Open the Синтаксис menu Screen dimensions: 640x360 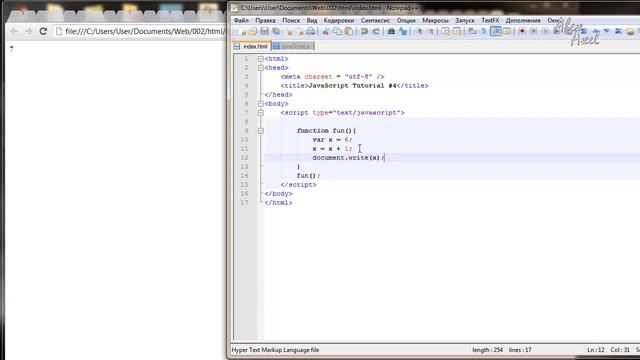(x=375, y=20)
